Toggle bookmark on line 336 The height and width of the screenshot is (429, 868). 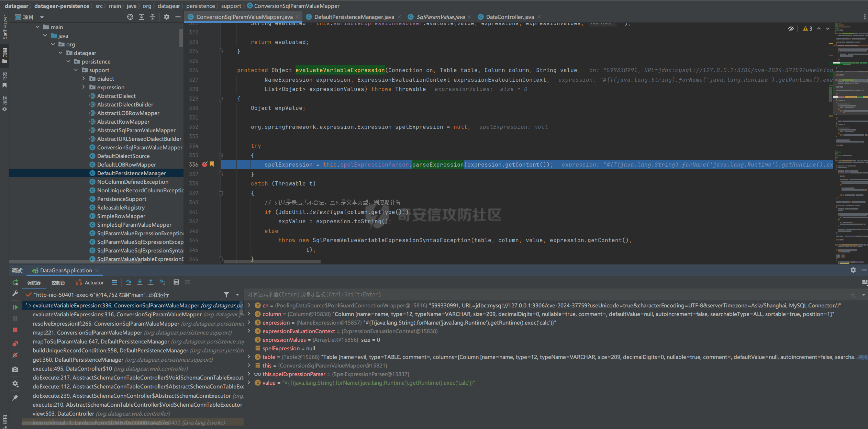point(212,164)
